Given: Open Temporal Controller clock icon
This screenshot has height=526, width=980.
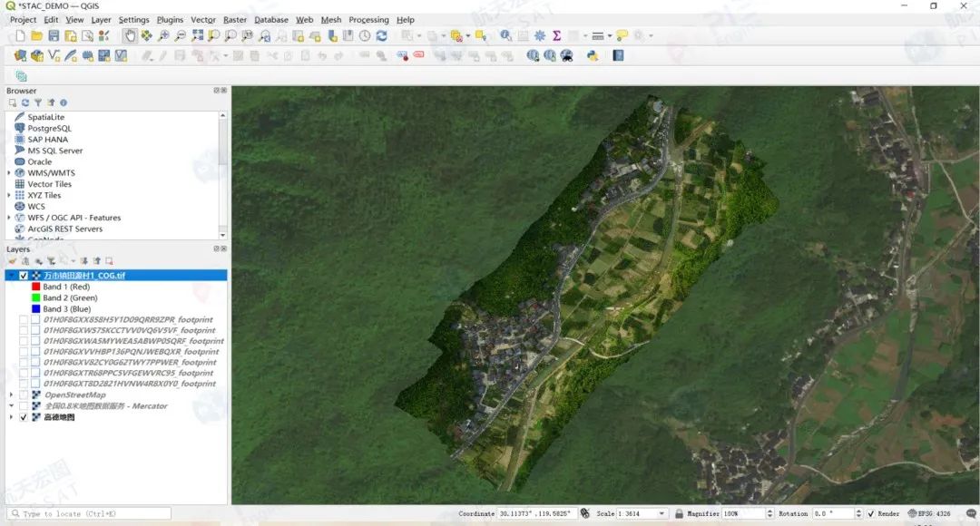Looking at the screenshot, I should (365, 36).
